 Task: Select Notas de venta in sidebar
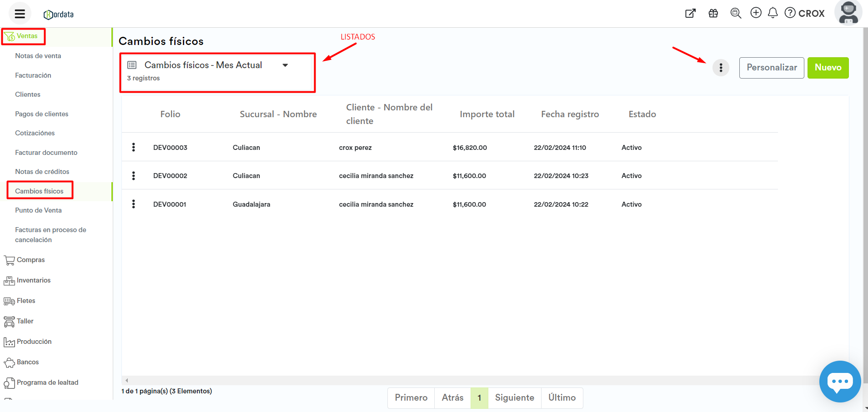coord(38,56)
